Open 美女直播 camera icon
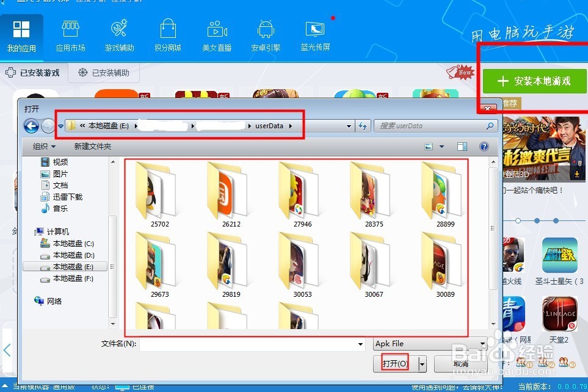The height and width of the screenshot is (392, 588). (x=217, y=37)
